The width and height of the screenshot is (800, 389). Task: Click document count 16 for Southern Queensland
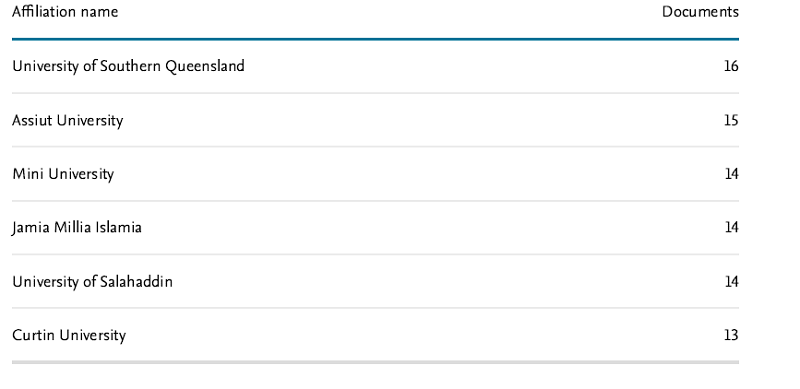click(x=731, y=66)
